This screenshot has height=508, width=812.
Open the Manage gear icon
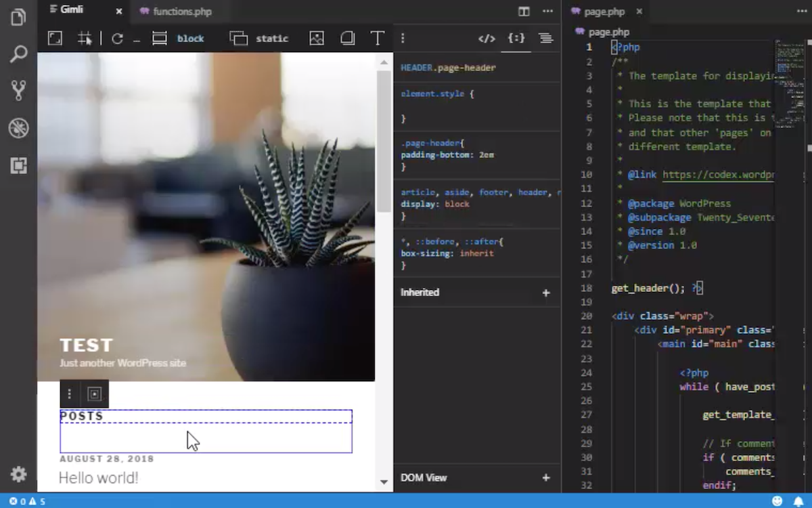click(18, 474)
